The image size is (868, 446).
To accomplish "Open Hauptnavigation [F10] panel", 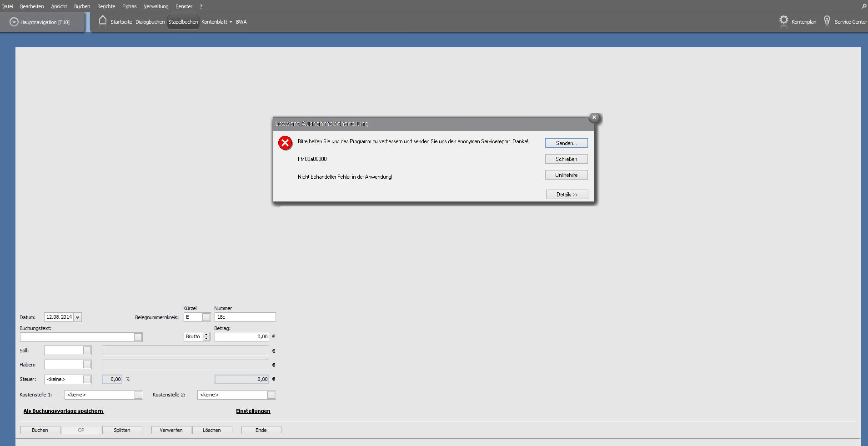I will (42, 22).
